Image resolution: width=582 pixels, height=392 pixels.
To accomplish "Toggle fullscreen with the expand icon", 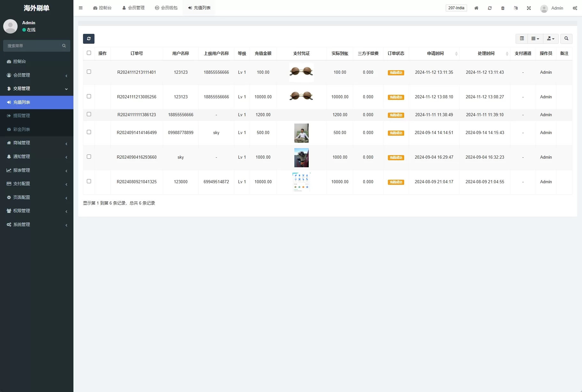I will point(529,8).
